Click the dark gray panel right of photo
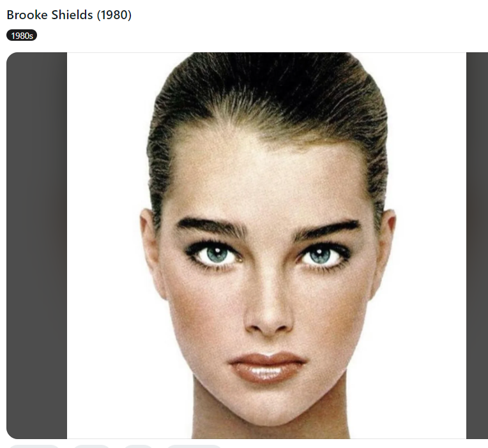This screenshot has width=488, height=448. [x=477, y=246]
